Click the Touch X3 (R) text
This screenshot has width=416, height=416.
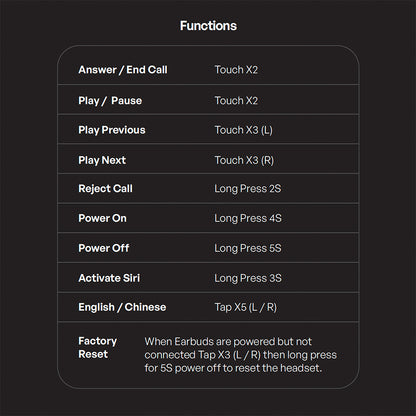(244, 160)
